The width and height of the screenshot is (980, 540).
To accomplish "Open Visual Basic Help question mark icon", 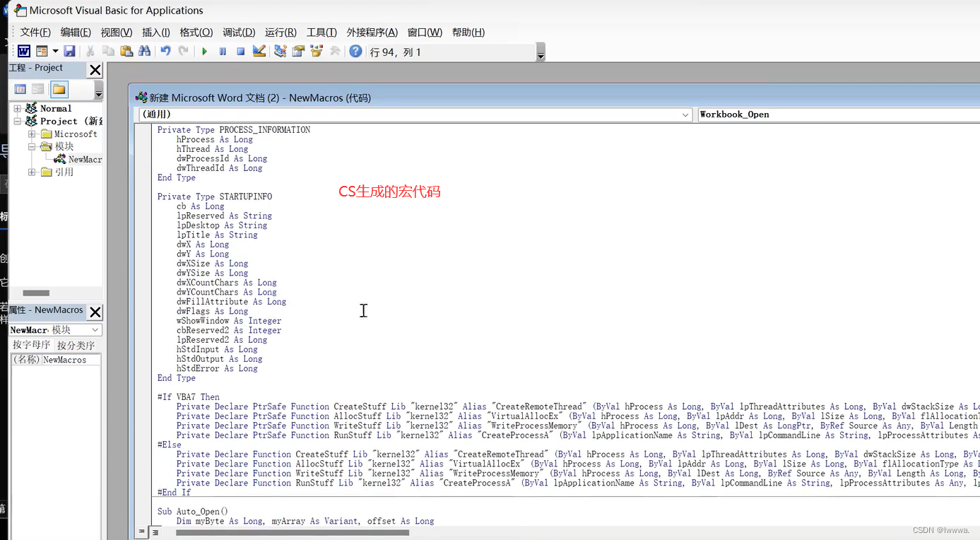I will point(355,51).
